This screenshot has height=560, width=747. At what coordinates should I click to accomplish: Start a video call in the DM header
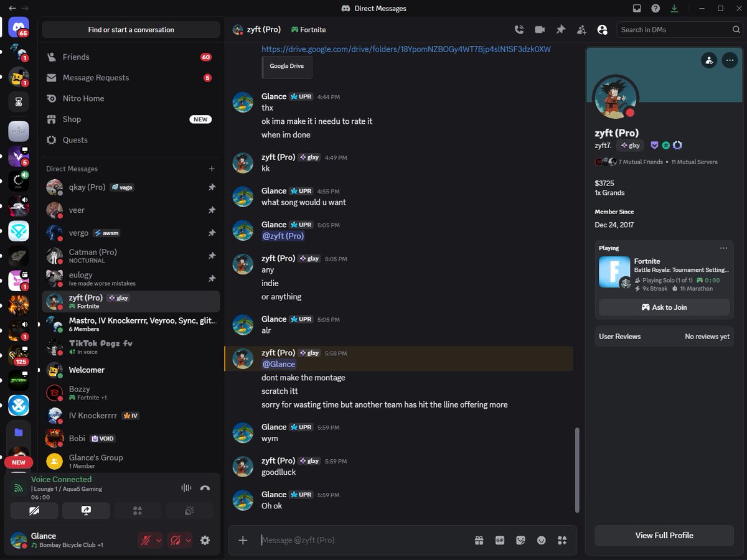(x=540, y=29)
